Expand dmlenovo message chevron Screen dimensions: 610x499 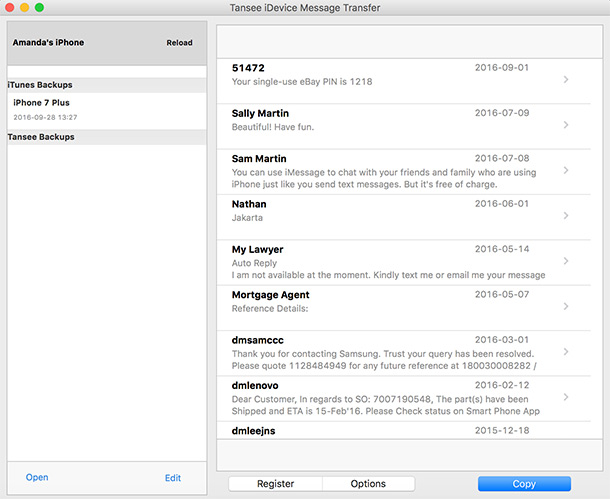pos(566,397)
